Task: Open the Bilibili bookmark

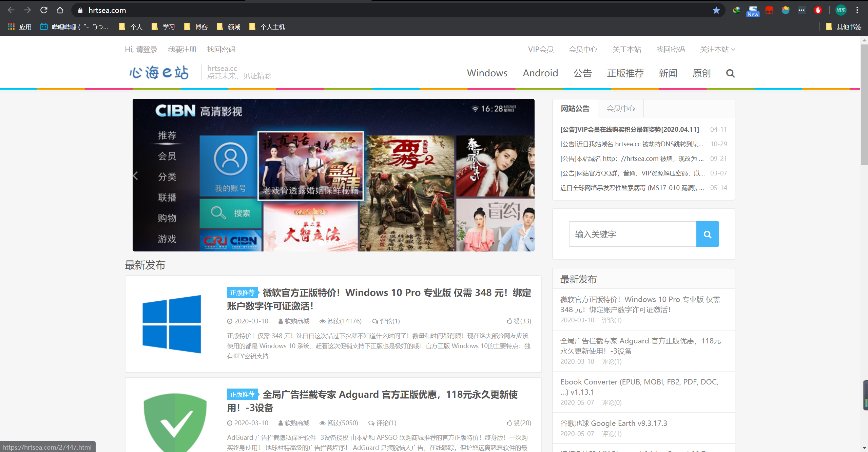Action: (x=74, y=27)
